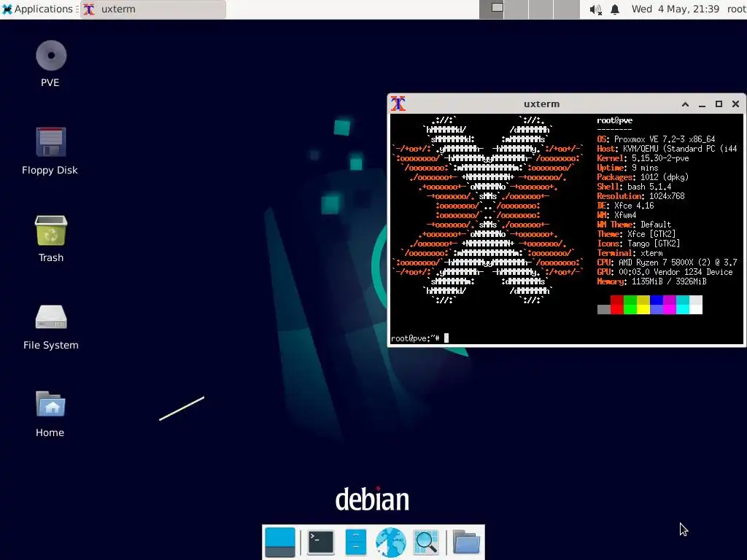Shade the uxterm window with the arrow button
747x560 pixels.
[685, 104]
